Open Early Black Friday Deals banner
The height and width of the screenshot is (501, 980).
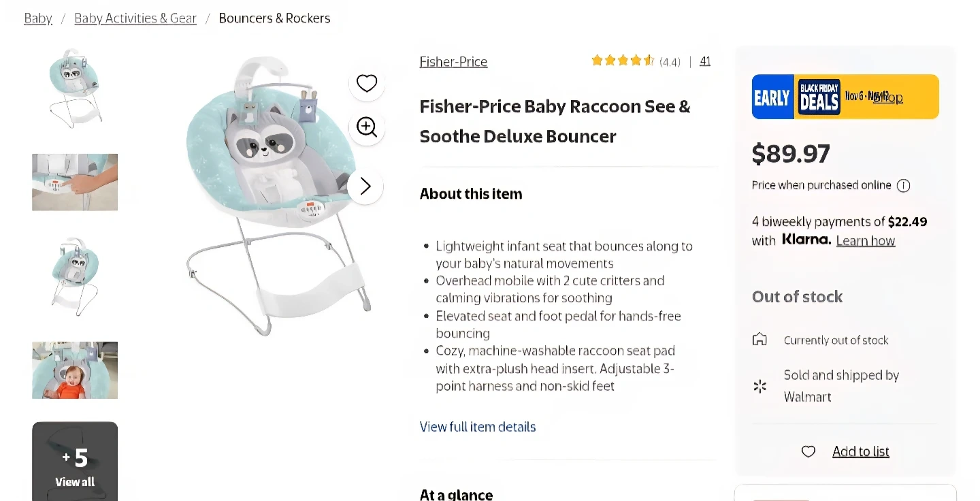pyautogui.click(x=845, y=97)
